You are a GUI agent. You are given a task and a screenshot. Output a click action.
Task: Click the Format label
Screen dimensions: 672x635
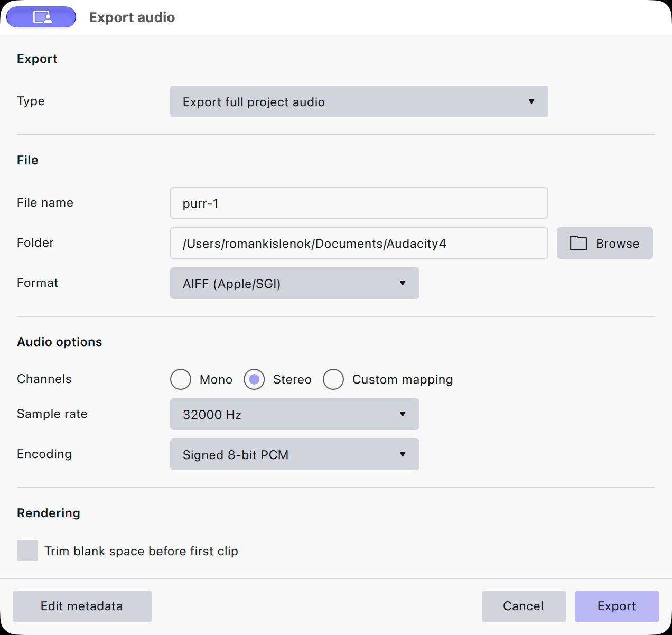pos(38,283)
